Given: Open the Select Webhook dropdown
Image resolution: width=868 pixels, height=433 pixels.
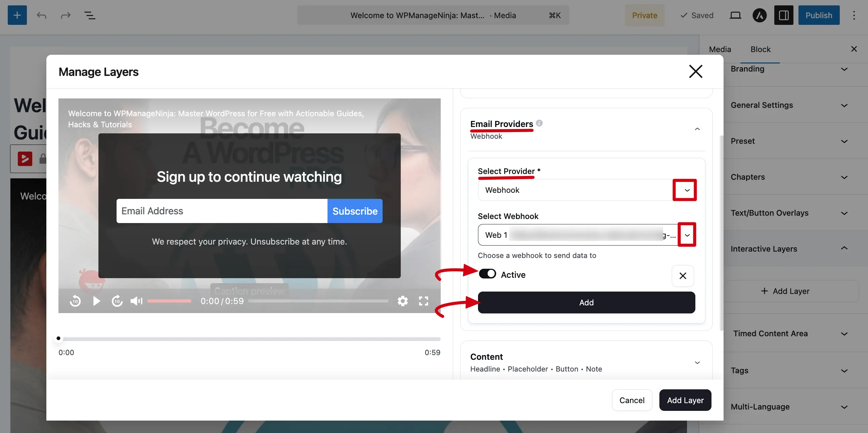Looking at the screenshot, I should point(587,235).
